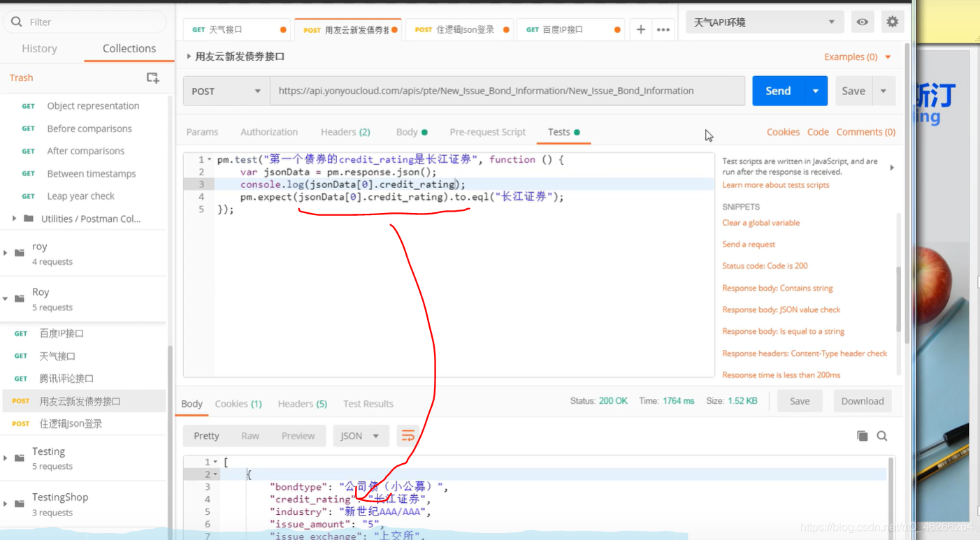Click the Filter search field
Viewport: 980px width, 540px height.
85,22
